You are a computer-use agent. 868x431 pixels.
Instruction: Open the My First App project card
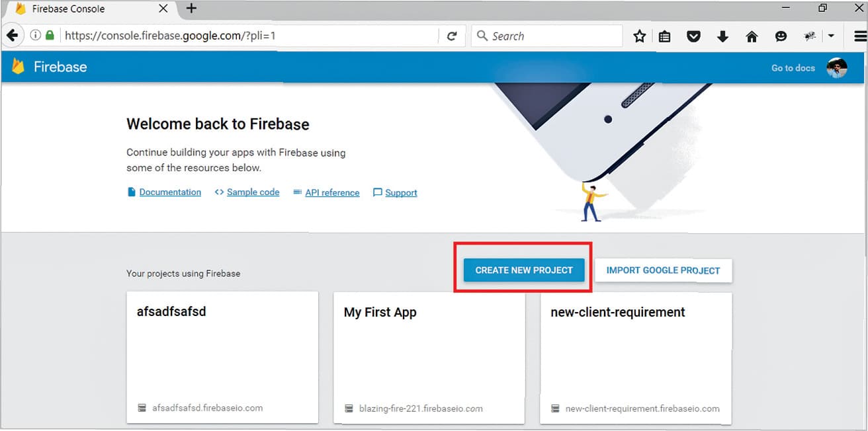tap(429, 358)
